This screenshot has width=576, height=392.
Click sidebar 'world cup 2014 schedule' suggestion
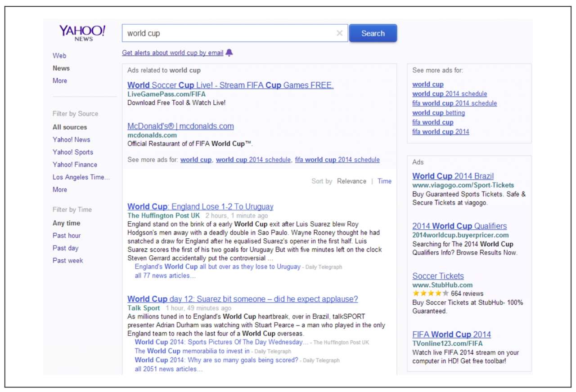pyautogui.click(x=450, y=94)
